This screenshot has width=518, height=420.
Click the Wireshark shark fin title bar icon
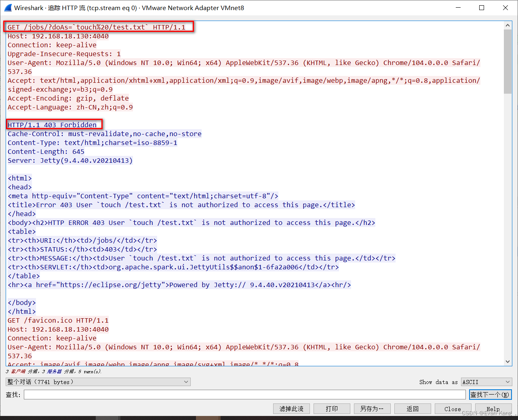7,7
